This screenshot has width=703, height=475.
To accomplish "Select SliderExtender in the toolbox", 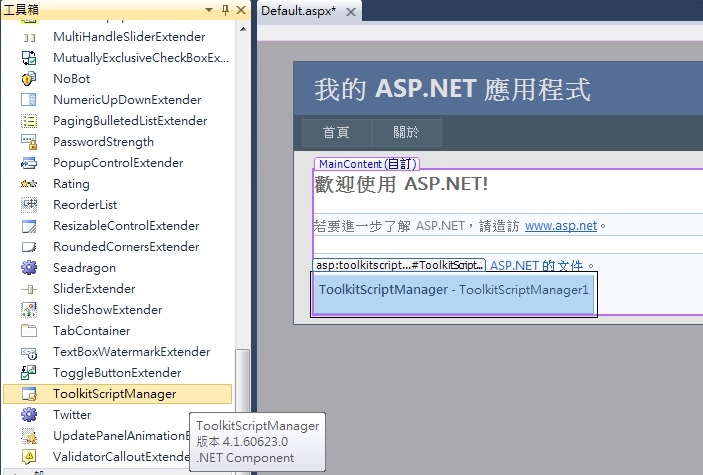I will (94, 289).
